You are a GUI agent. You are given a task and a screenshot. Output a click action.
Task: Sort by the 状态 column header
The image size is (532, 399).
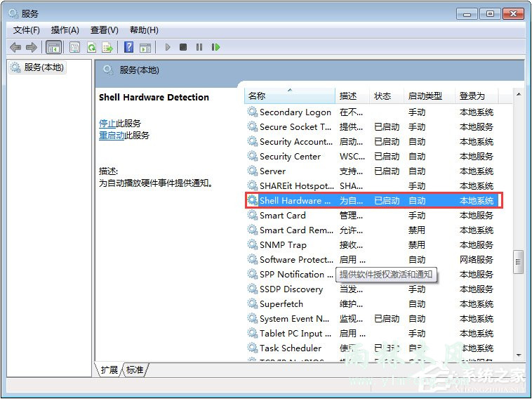[387, 96]
